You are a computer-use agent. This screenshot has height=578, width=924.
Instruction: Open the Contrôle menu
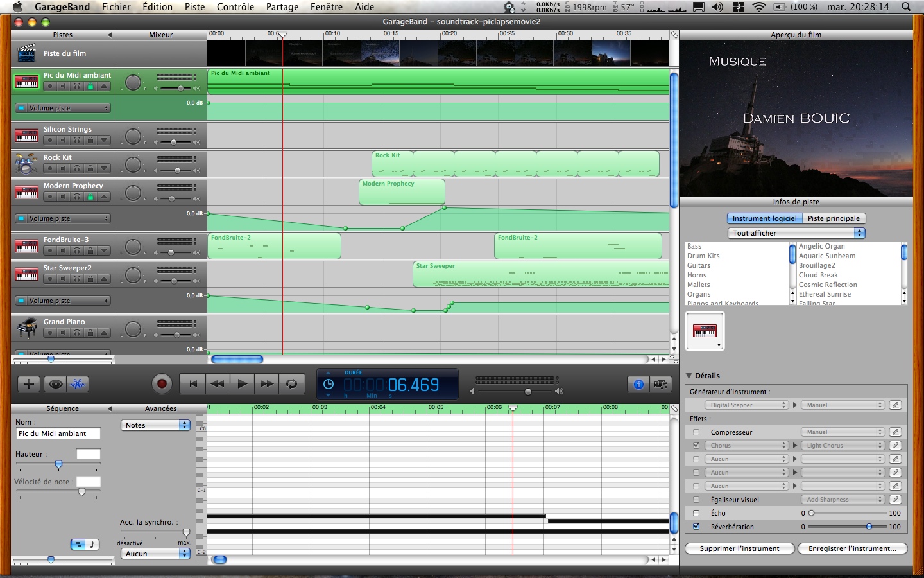click(235, 7)
